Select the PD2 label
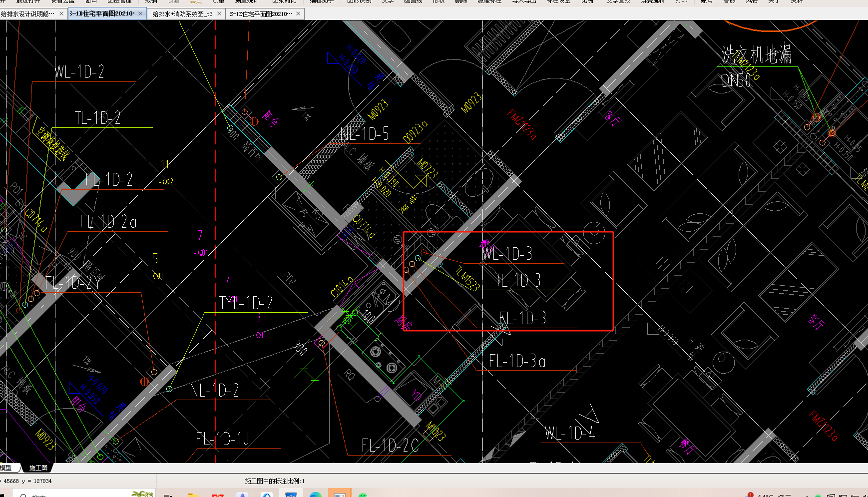 pyautogui.click(x=289, y=279)
